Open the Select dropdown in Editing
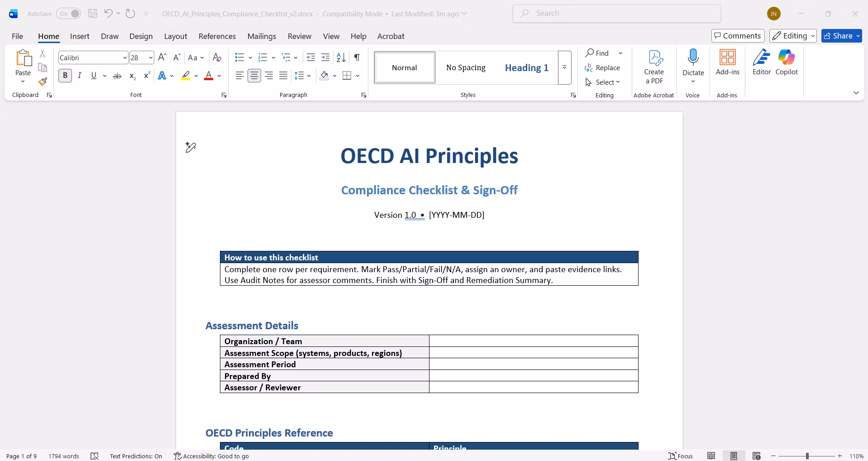This screenshot has height=461, width=868. coord(602,82)
